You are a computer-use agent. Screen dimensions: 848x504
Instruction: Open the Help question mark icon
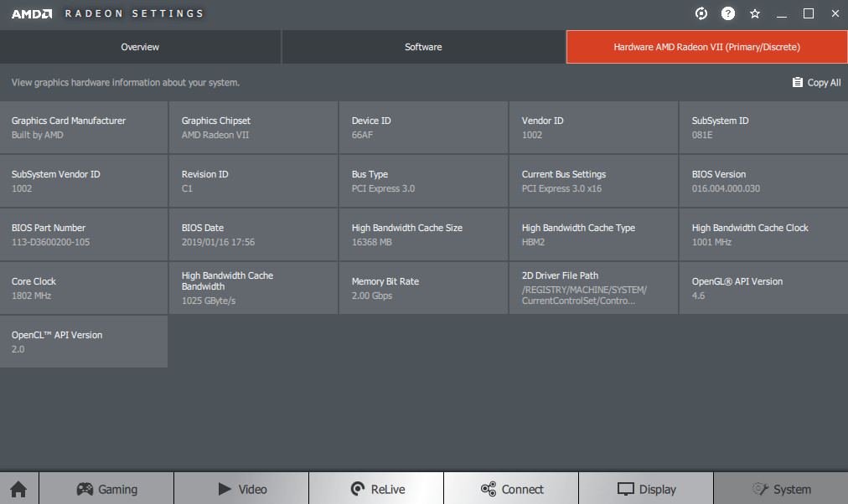(728, 13)
